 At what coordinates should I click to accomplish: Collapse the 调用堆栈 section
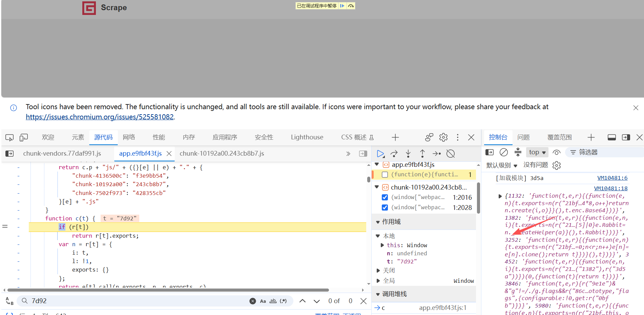click(378, 294)
